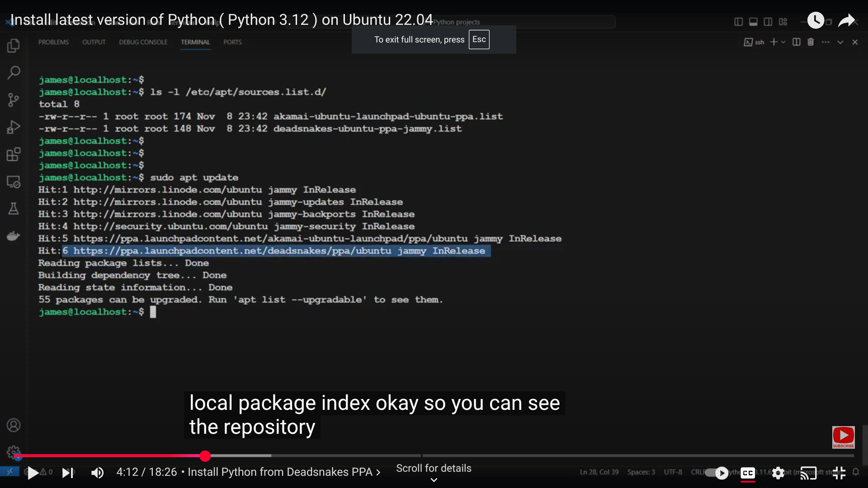This screenshot has height=488, width=868.
Task: Toggle the bottom panel layout icon
Action: coord(753,22)
